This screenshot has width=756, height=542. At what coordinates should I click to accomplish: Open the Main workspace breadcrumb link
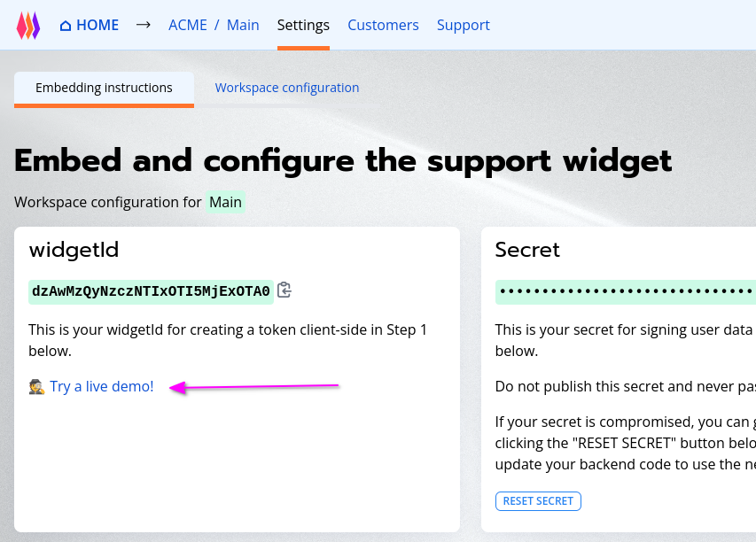pos(243,25)
